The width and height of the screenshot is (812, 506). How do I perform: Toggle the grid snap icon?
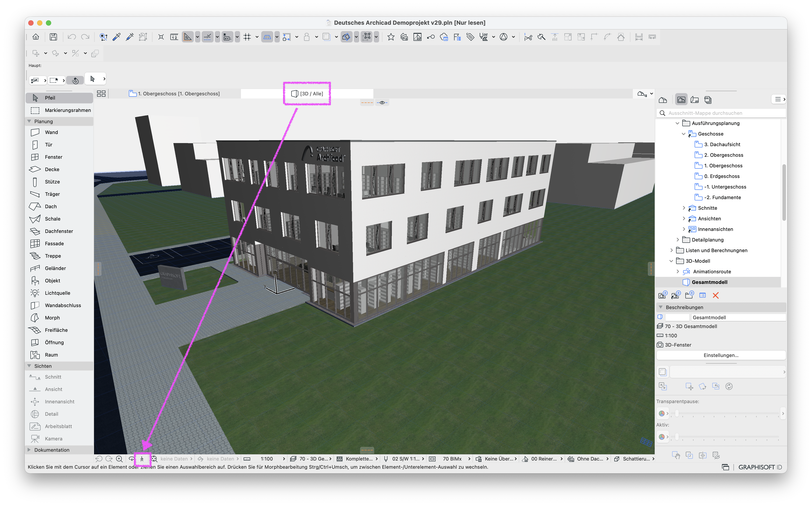pos(247,37)
